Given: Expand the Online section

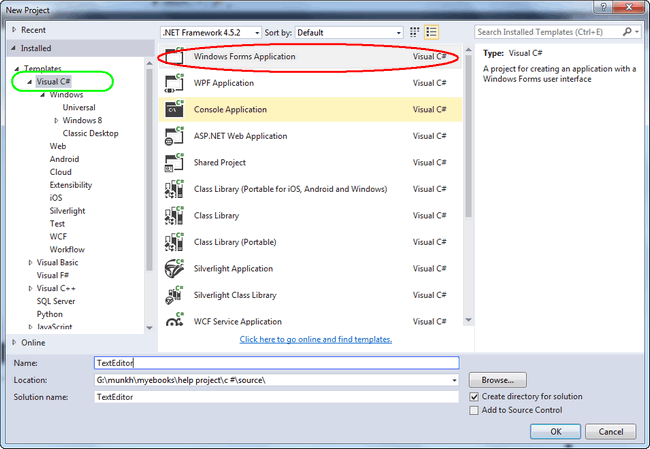Looking at the screenshot, I should (14, 342).
